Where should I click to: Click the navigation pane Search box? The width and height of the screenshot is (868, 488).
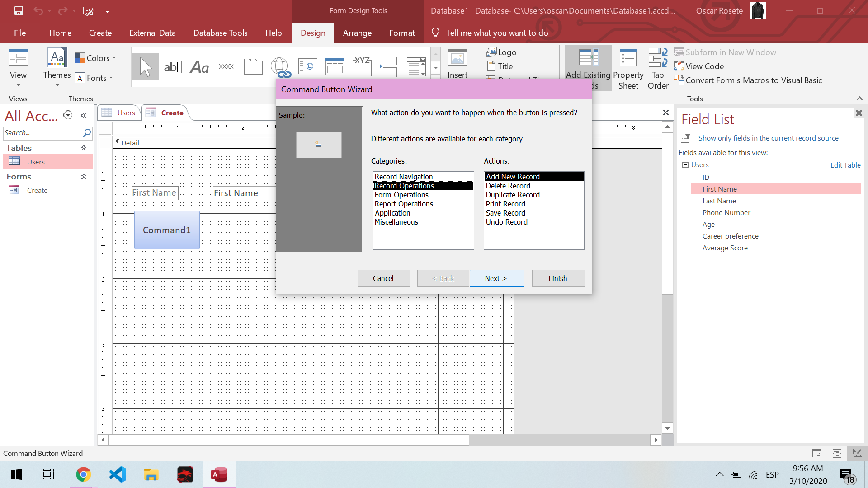pyautogui.click(x=42, y=133)
